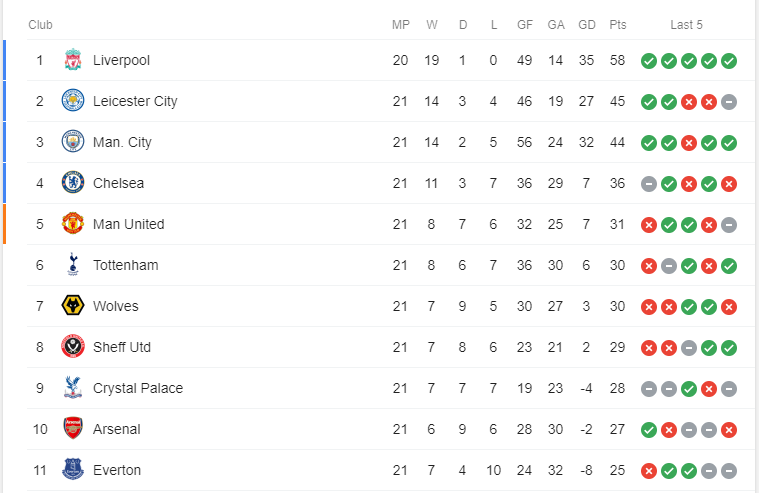Open the Tottenham team name link

tap(125, 265)
